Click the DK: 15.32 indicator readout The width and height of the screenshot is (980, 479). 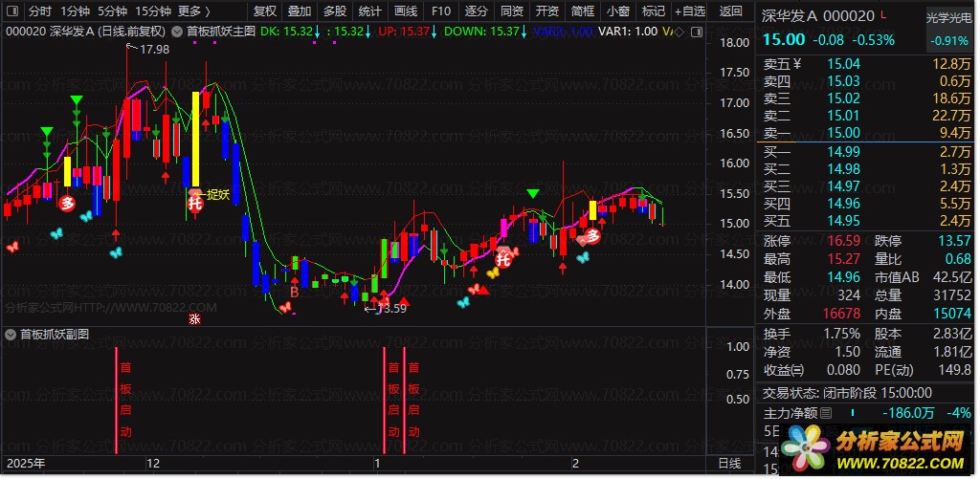pos(291,32)
